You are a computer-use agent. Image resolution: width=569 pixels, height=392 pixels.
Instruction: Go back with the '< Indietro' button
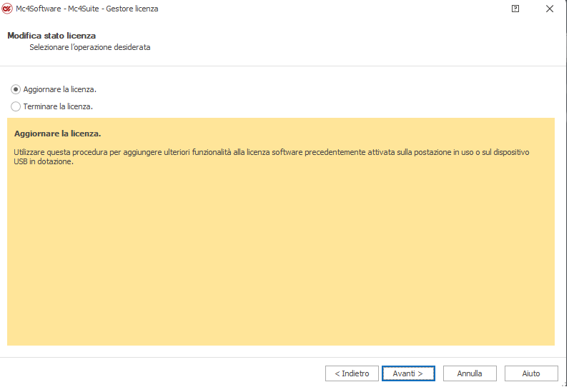point(352,373)
